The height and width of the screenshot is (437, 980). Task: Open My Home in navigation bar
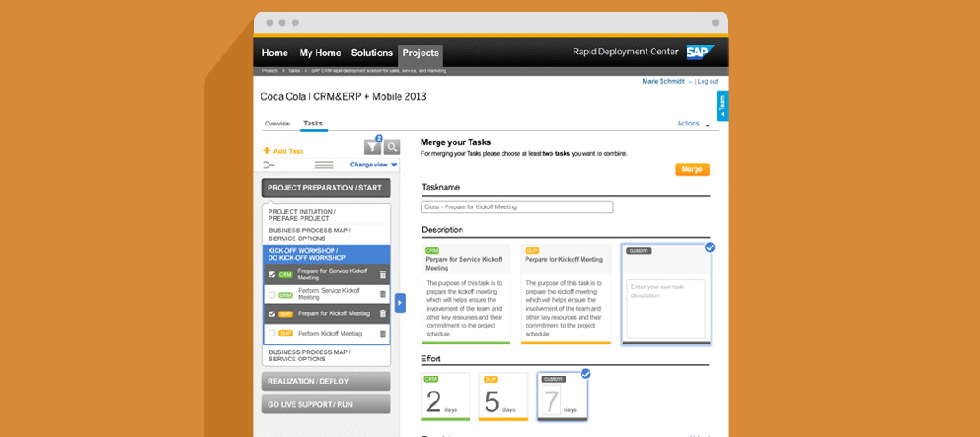coord(320,53)
